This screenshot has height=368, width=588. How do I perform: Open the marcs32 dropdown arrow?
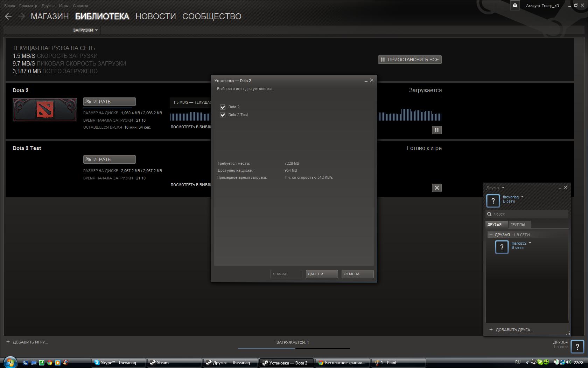coord(530,243)
